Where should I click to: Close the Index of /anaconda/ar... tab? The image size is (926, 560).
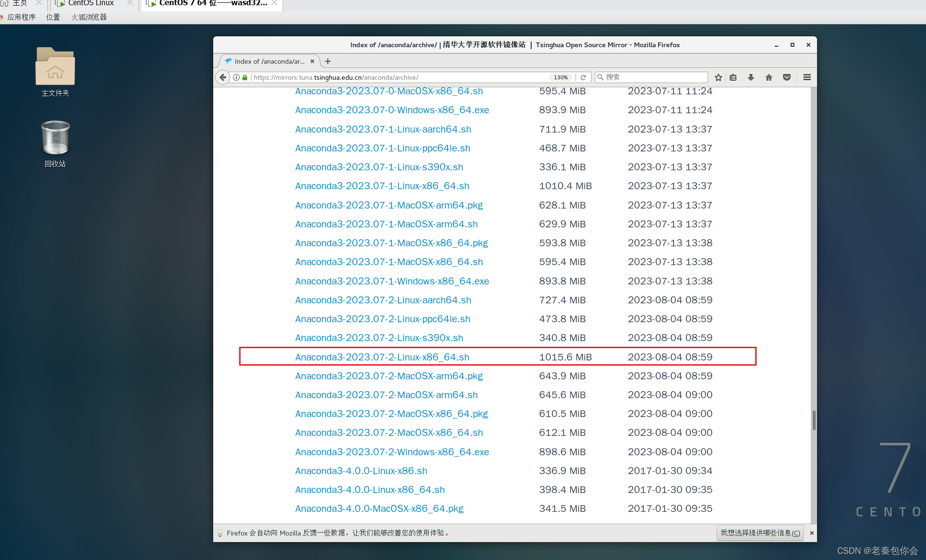(x=312, y=61)
